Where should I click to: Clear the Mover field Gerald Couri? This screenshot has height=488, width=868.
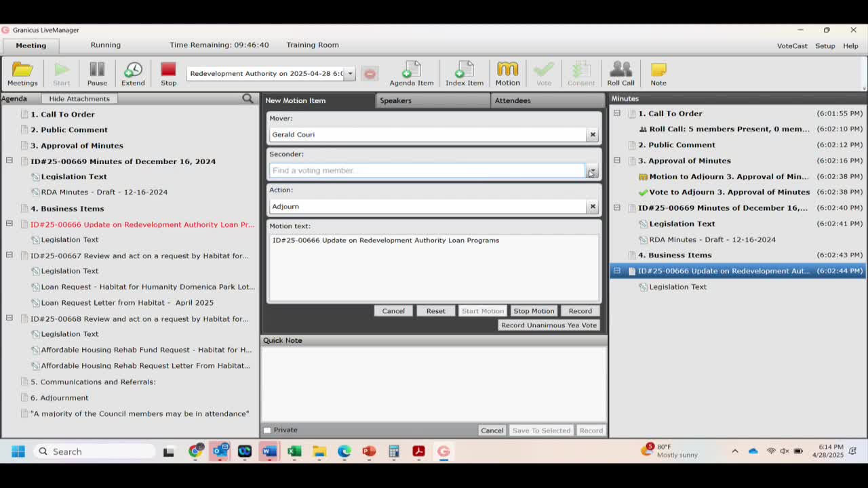coord(593,134)
